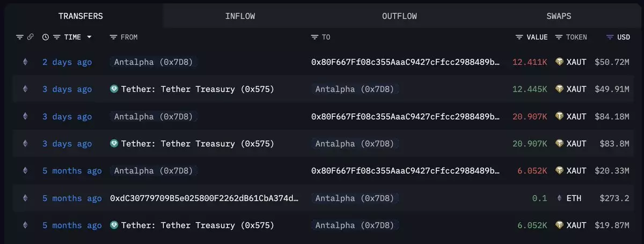This screenshot has height=244, width=644.
Task: Open the TO column filter
Action: click(314, 37)
